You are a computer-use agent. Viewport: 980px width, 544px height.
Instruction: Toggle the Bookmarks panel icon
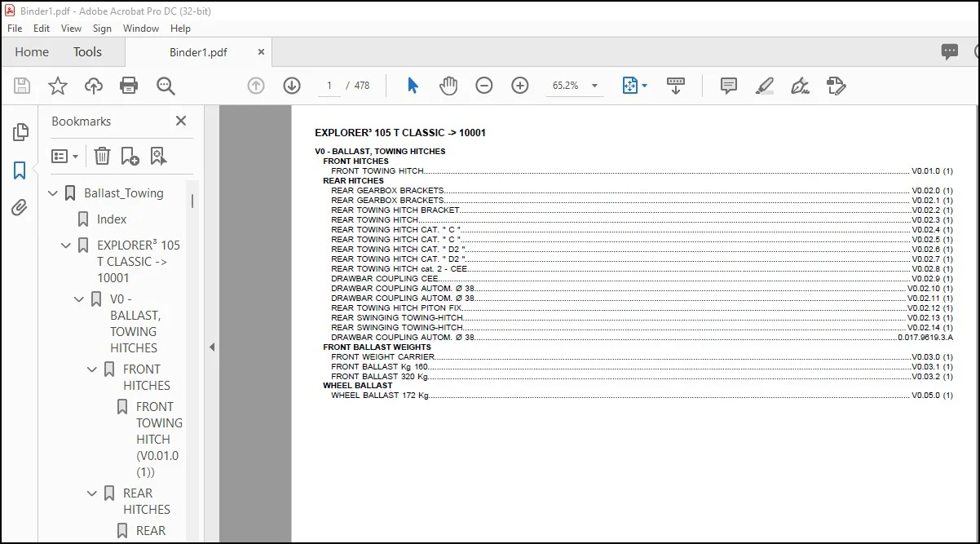(20, 170)
